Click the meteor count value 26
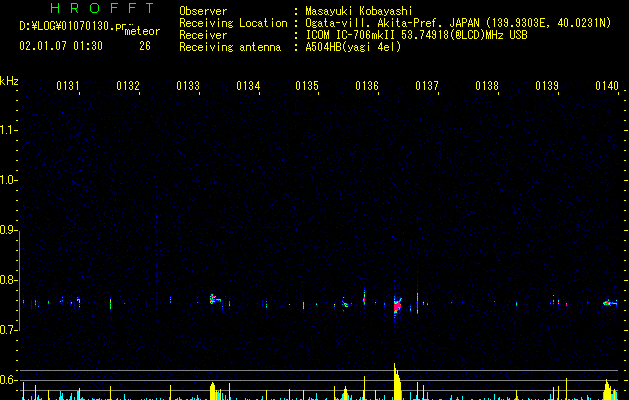The width and height of the screenshot is (629, 400). (145, 46)
